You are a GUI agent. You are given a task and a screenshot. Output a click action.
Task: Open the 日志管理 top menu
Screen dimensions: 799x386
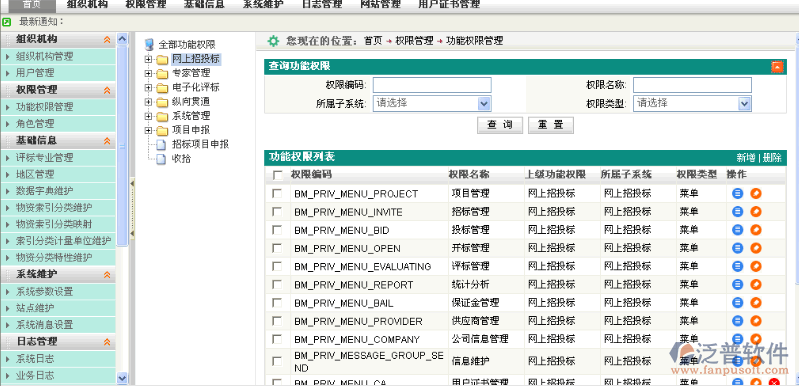(x=322, y=5)
